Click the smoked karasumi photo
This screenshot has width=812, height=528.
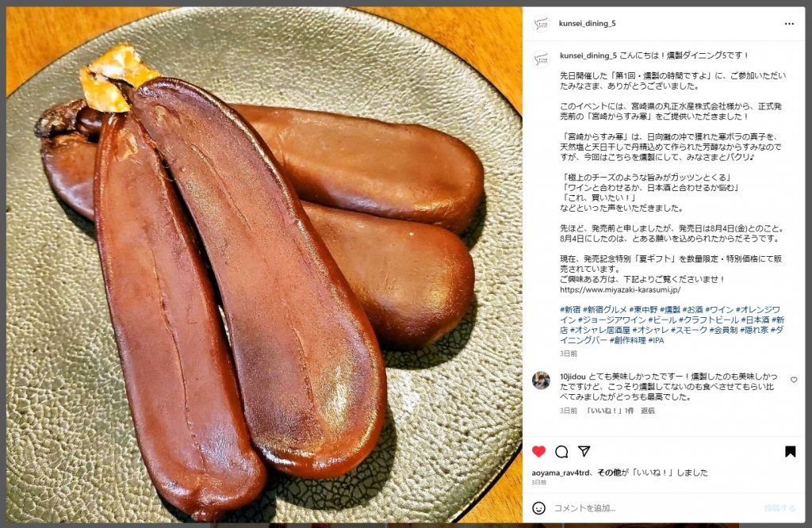(x=264, y=265)
